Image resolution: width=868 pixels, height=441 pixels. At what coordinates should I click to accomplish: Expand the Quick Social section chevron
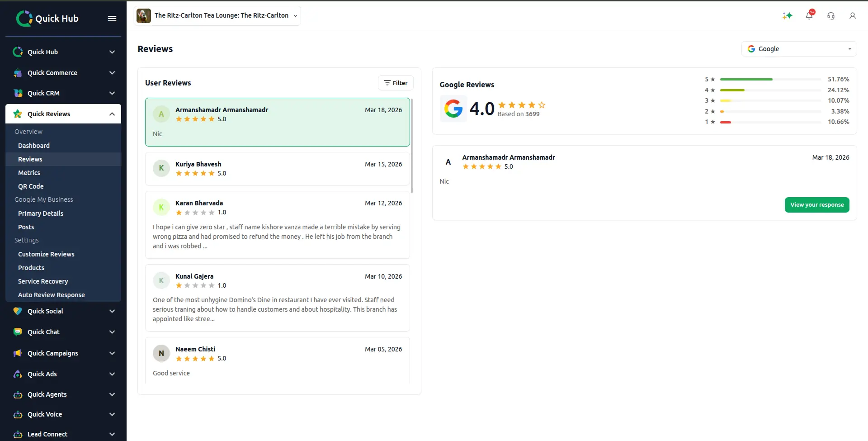point(112,311)
